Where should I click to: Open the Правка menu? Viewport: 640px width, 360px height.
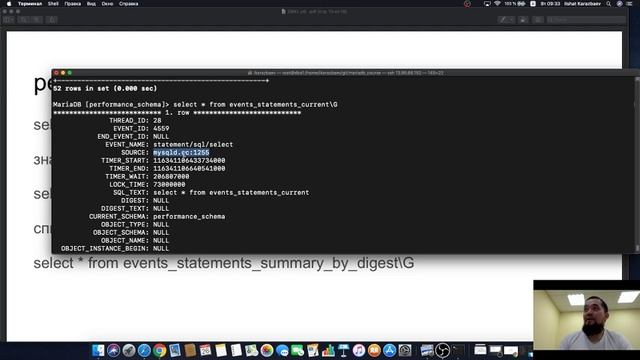point(73,4)
